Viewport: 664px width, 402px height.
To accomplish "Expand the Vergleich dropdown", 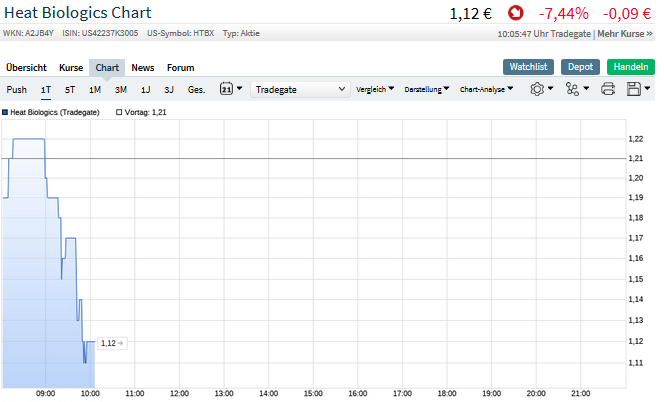I will [375, 89].
